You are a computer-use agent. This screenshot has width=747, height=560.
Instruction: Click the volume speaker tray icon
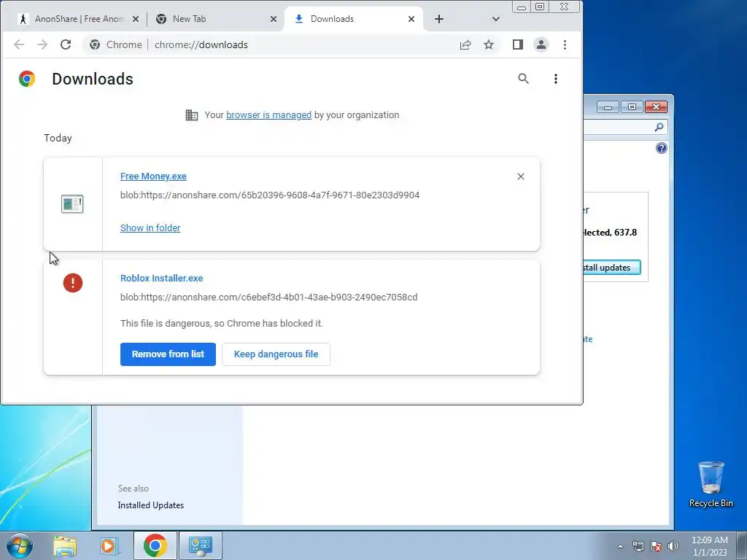673,546
